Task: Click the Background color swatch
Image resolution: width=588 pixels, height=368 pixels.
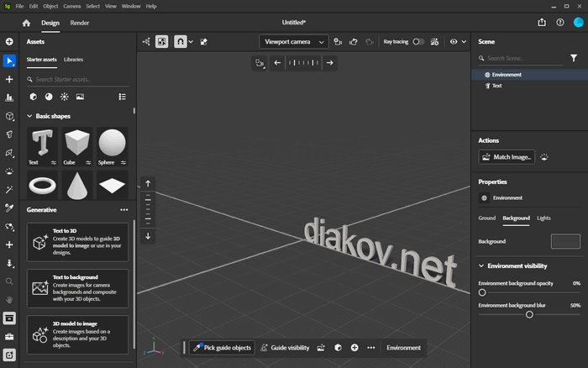Action: coord(565,241)
